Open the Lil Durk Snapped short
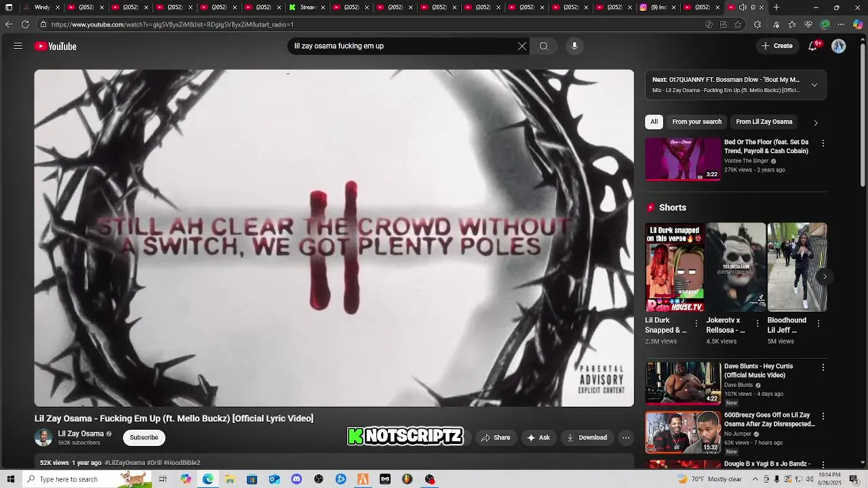Viewport: 868px width, 488px height. 674,267
